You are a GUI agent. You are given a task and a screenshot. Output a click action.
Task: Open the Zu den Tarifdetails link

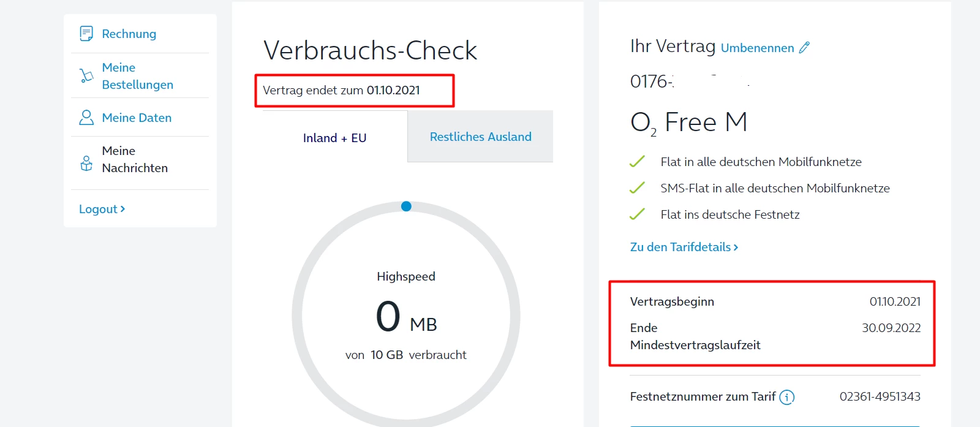[x=680, y=247]
